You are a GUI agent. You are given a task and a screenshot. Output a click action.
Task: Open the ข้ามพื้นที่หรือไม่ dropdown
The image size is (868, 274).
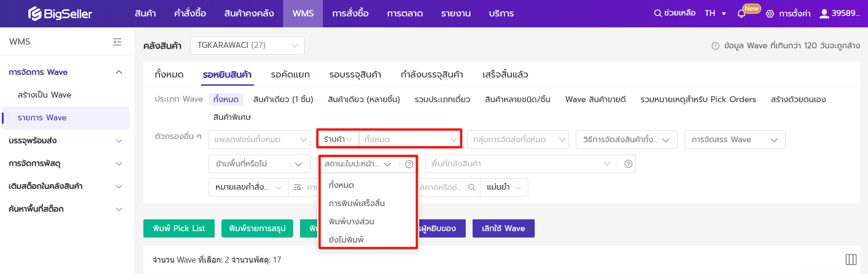[259, 164]
